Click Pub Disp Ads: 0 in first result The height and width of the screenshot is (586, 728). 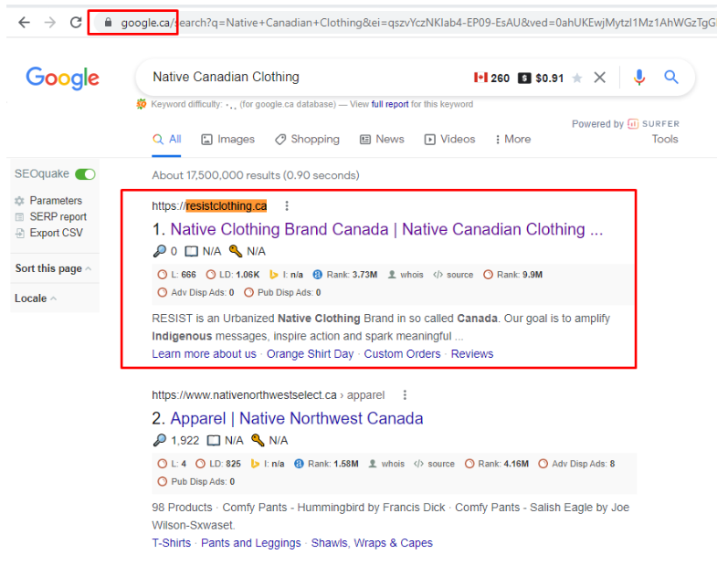click(x=282, y=293)
